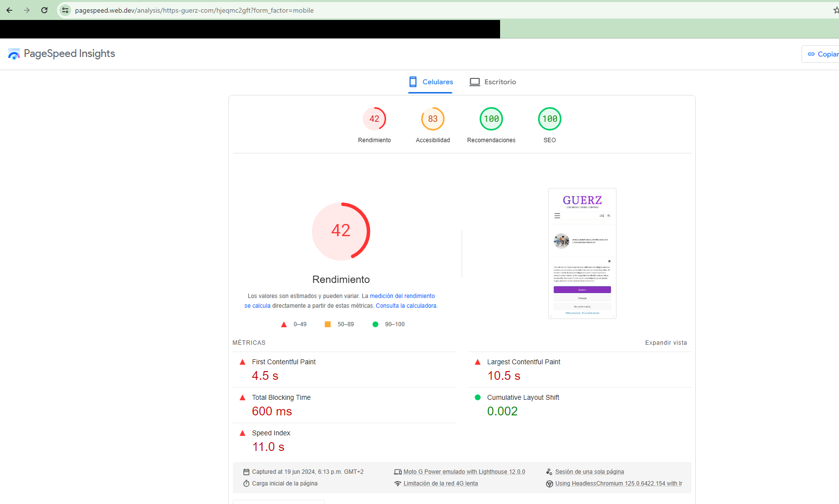Click the PageSpeed Insights title text
The image size is (839, 504).
coord(69,54)
